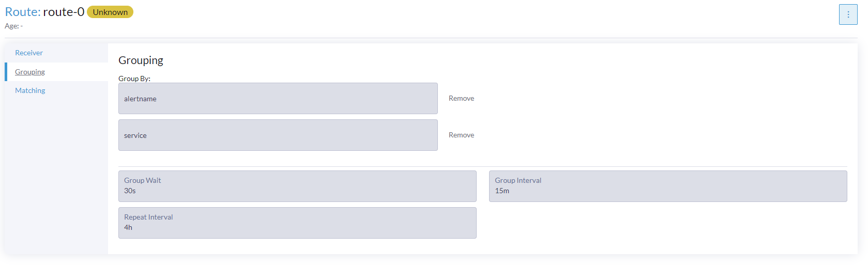The image size is (868, 265).
Task: Edit the 30s Group Wait value
Action: click(x=297, y=186)
